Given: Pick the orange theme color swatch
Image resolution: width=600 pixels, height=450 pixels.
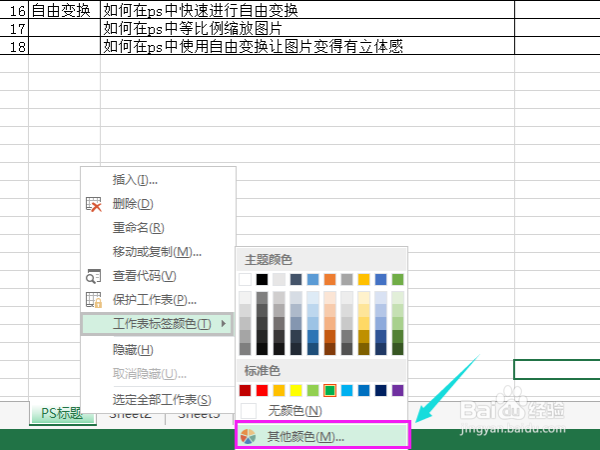Looking at the screenshot, I should click(330, 279).
